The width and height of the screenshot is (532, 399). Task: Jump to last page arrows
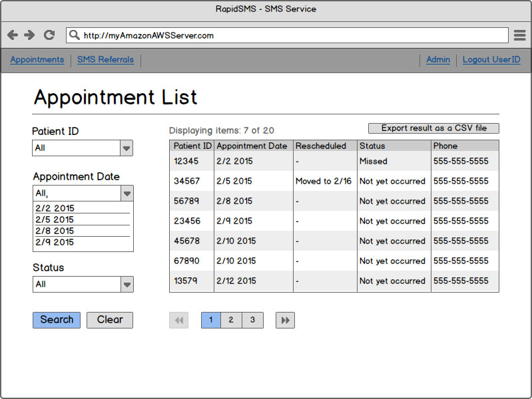coord(285,321)
